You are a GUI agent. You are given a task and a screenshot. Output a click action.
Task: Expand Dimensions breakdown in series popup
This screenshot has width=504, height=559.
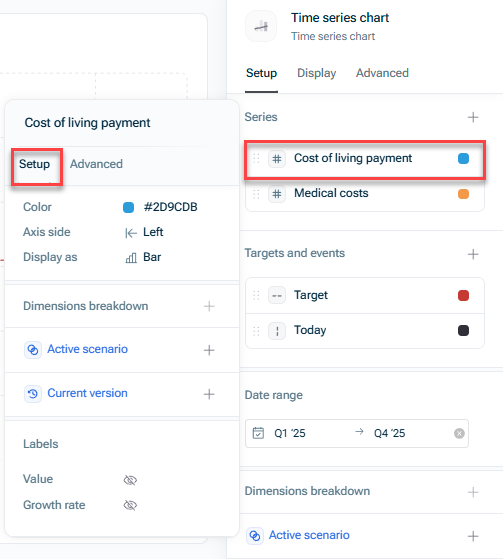click(x=209, y=306)
